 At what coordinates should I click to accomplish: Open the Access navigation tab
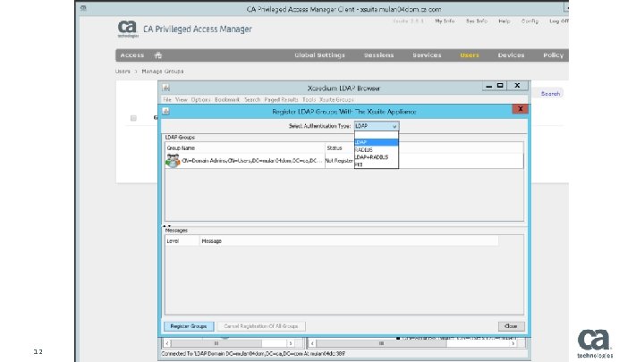click(131, 55)
